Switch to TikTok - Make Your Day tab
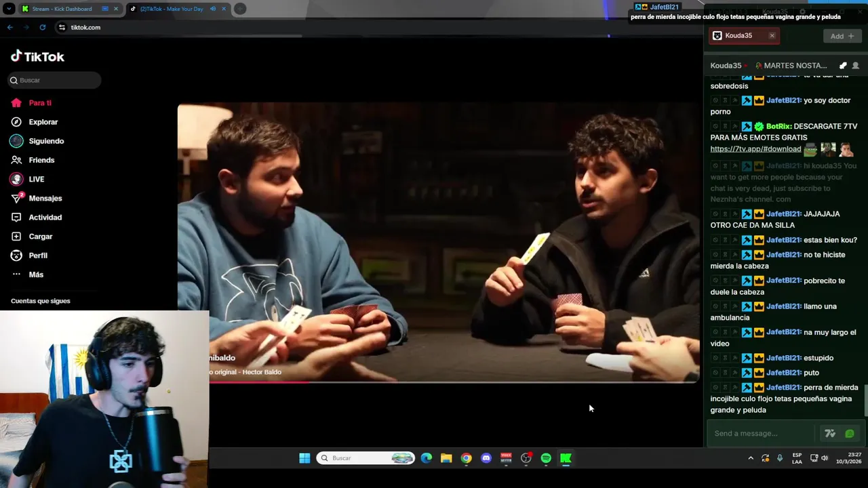This screenshot has width=868, height=488. pyautogui.click(x=172, y=9)
